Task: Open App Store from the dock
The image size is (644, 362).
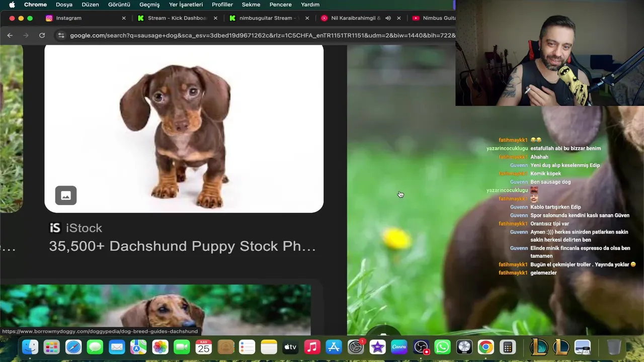Action: click(334, 347)
